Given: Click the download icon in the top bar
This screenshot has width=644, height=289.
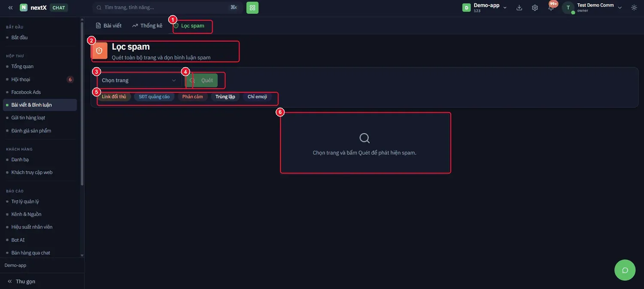Looking at the screenshot, I should pos(519,8).
